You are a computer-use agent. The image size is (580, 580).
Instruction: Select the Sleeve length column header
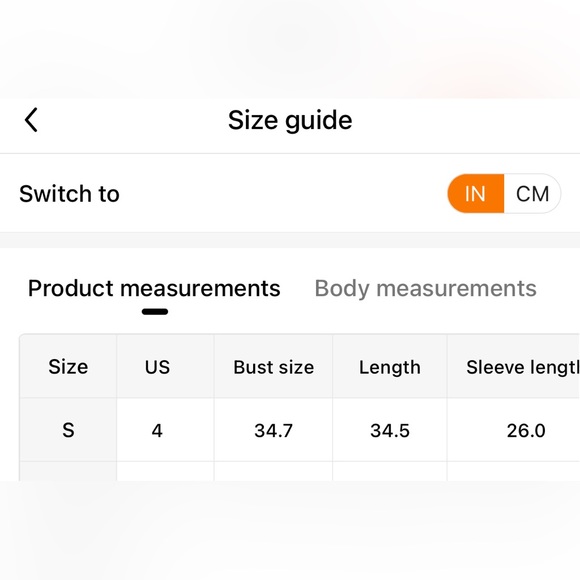click(x=522, y=367)
